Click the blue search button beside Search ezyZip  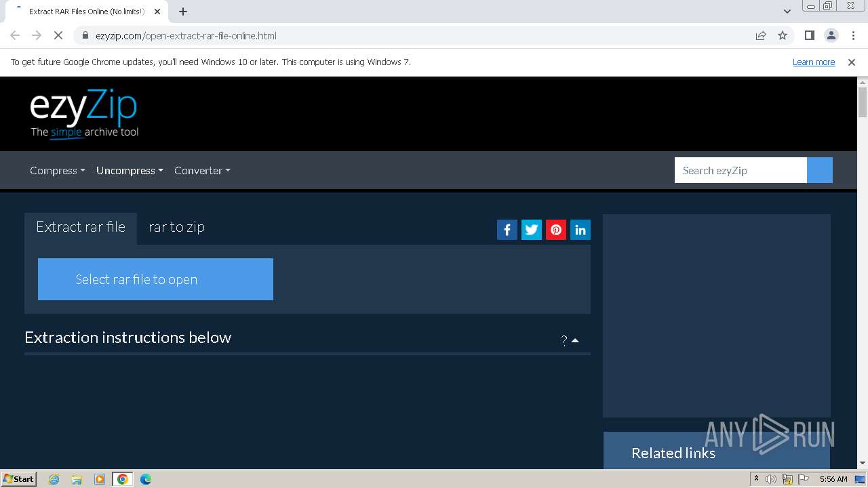[x=820, y=170]
